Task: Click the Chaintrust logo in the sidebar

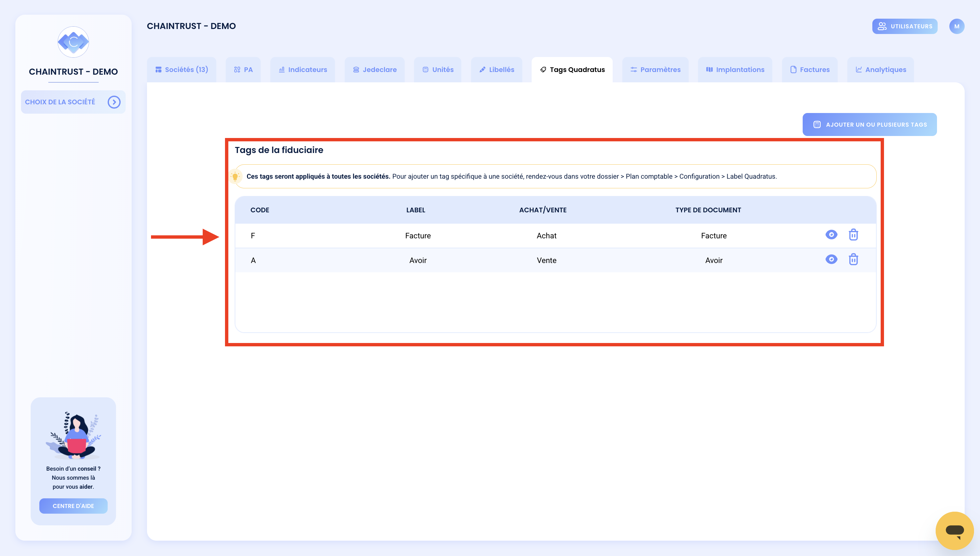Action: pyautogui.click(x=73, y=42)
